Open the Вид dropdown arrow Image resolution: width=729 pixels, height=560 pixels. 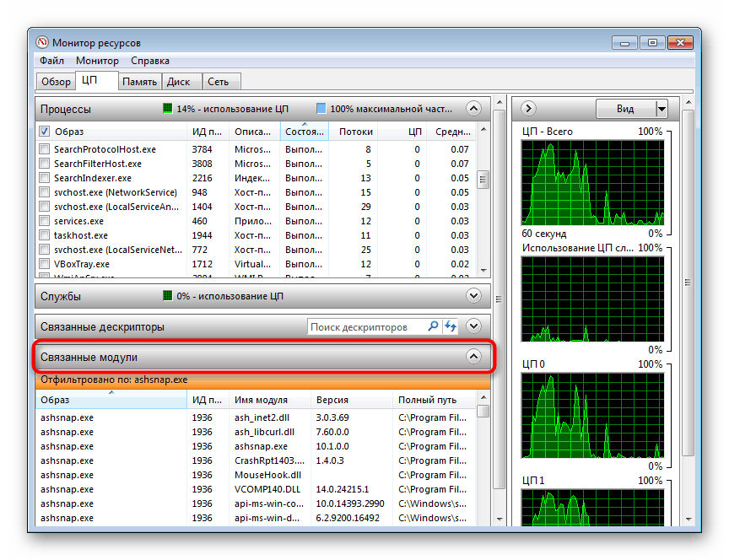(x=661, y=108)
